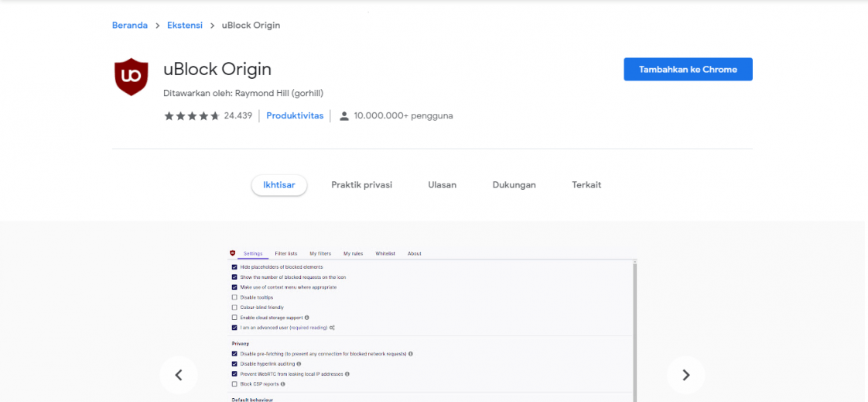Click the small uBlock shield icon in settings preview
Screen dimensions: 868x402
click(233, 253)
